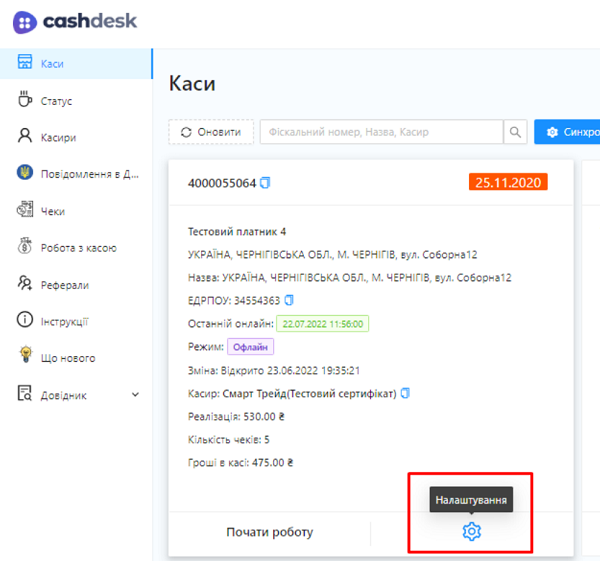Copy the cashier name Смарт Трейд
Viewport: 600px width, 561px height.
406,393
